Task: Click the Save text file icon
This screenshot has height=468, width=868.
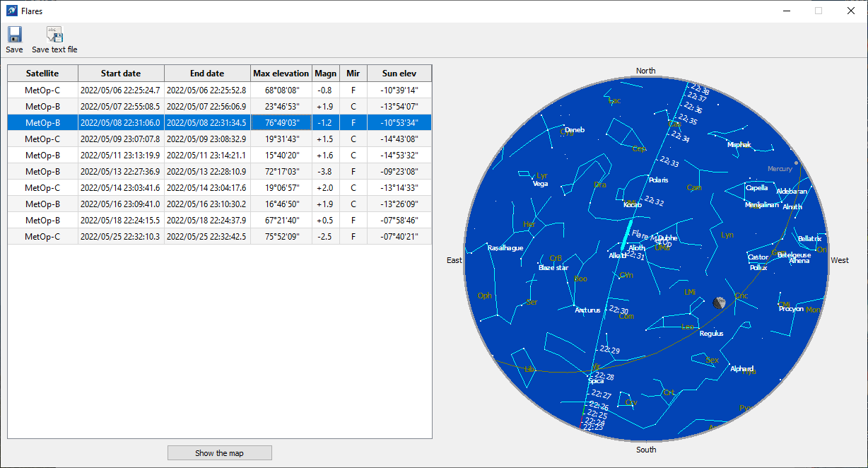Action: pos(54,35)
